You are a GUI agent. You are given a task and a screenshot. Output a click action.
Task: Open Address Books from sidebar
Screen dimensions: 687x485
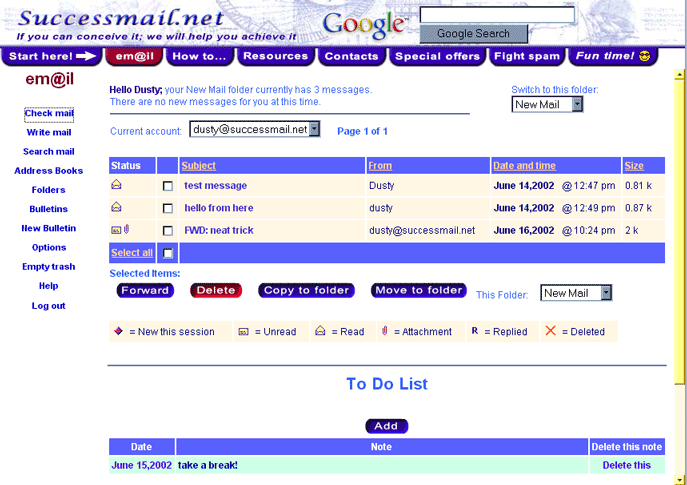49,171
